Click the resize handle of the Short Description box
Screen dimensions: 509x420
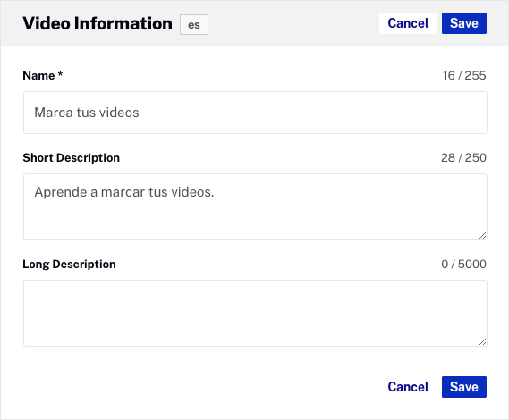tap(483, 236)
